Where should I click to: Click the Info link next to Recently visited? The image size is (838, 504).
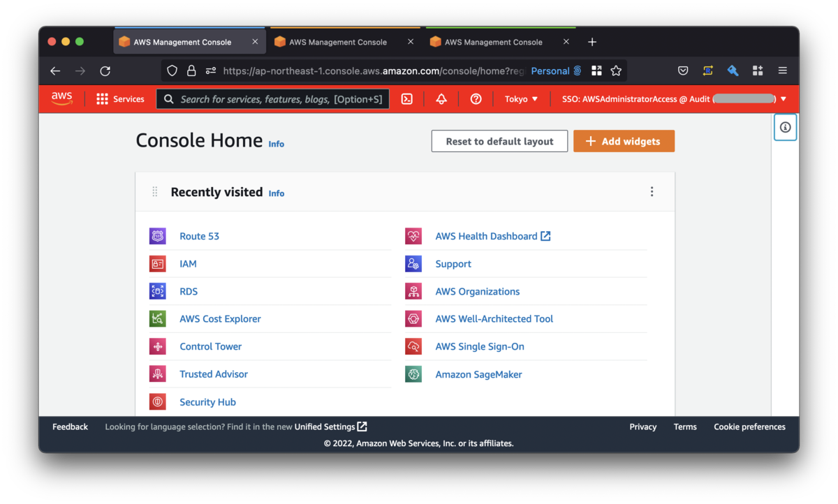[277, 193]
